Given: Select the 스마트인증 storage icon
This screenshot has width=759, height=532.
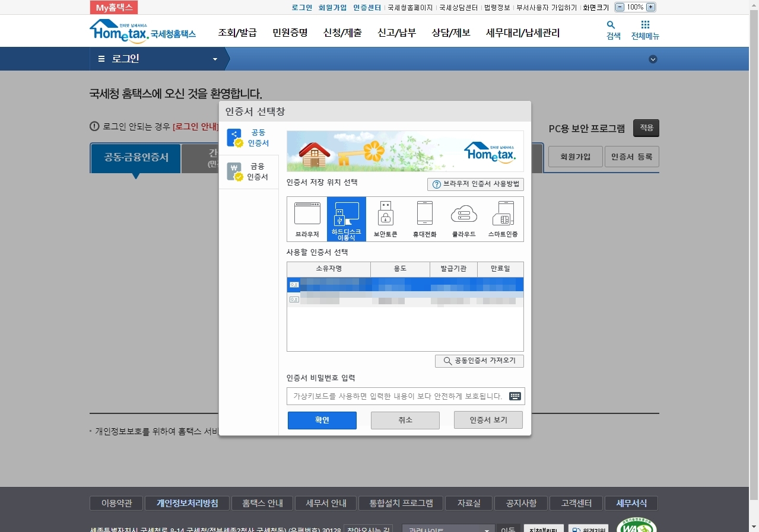Looking at the screenshot, I should [x=503, y=219].
